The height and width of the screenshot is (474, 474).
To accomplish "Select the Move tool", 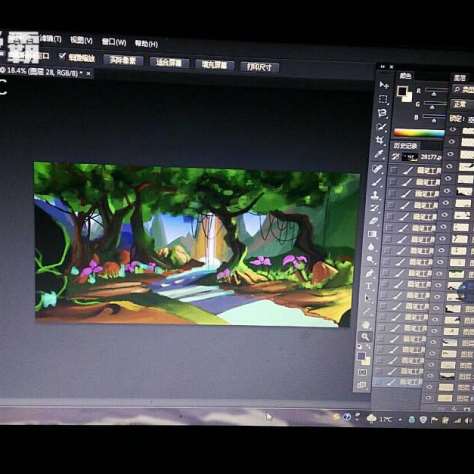I will click(384, 85).
